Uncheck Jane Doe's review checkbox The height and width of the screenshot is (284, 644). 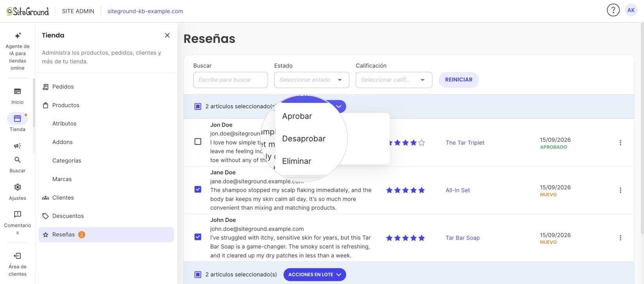click(198, 189)
